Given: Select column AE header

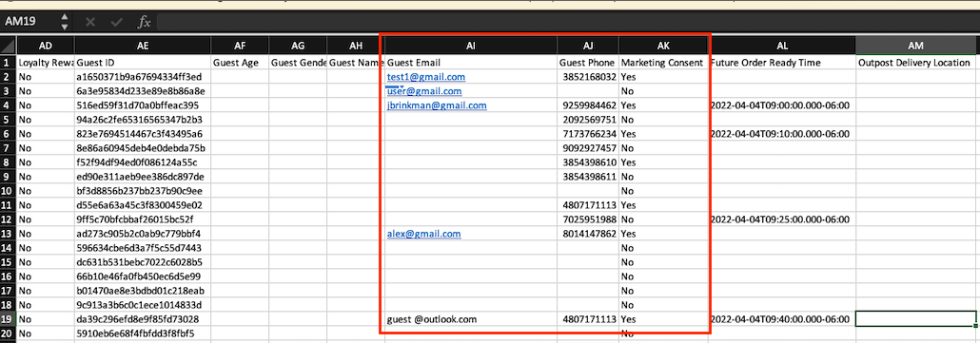Looking at the screenshot, I should [x=143, y=46].
